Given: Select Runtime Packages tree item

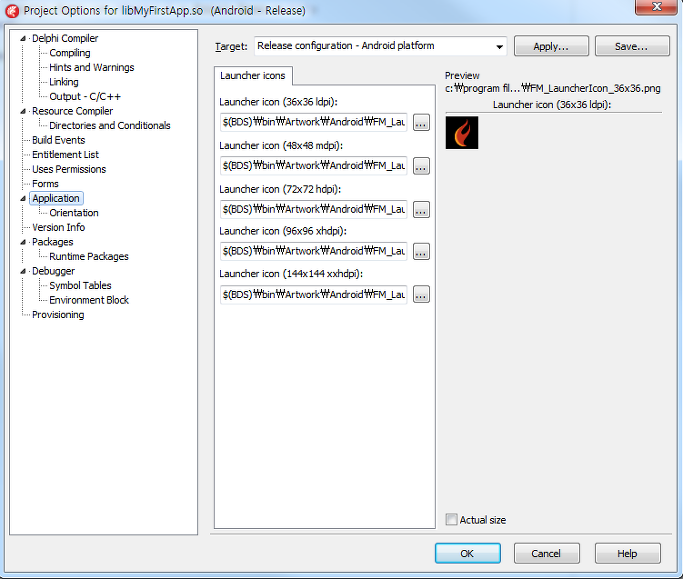Looking at the screenshot, I should point(89,257).
